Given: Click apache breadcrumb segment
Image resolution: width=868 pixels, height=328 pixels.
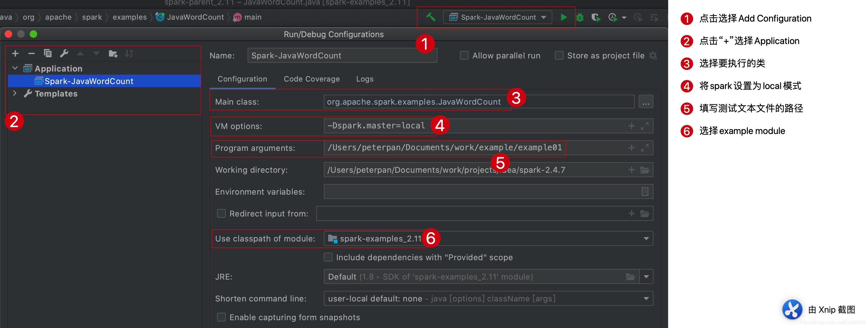Looking at the screenshot, I should point(58,17).
